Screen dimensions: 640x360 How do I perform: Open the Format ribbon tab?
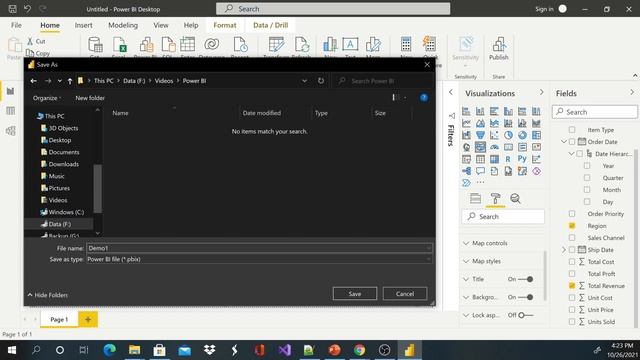point(225,25)
